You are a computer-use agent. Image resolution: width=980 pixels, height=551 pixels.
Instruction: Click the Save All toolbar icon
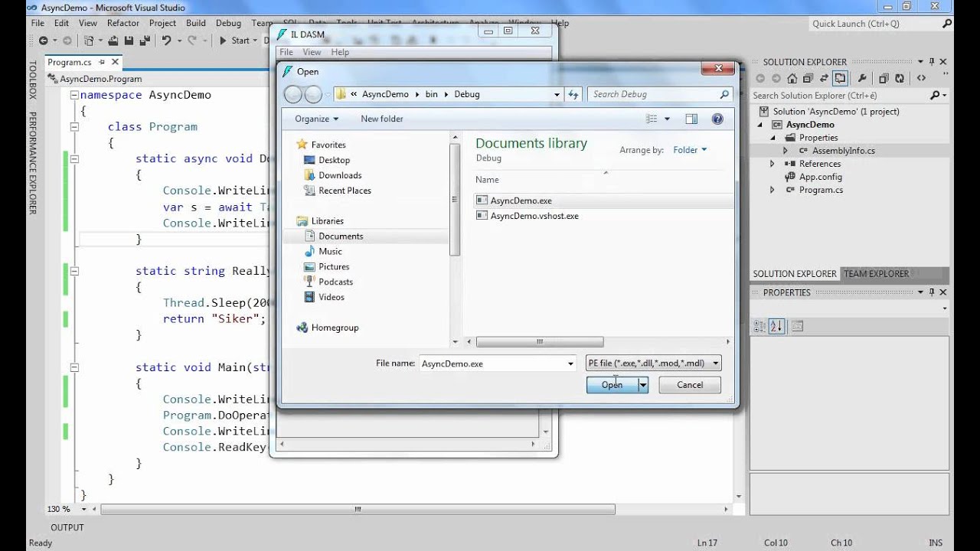pos(144,41)
